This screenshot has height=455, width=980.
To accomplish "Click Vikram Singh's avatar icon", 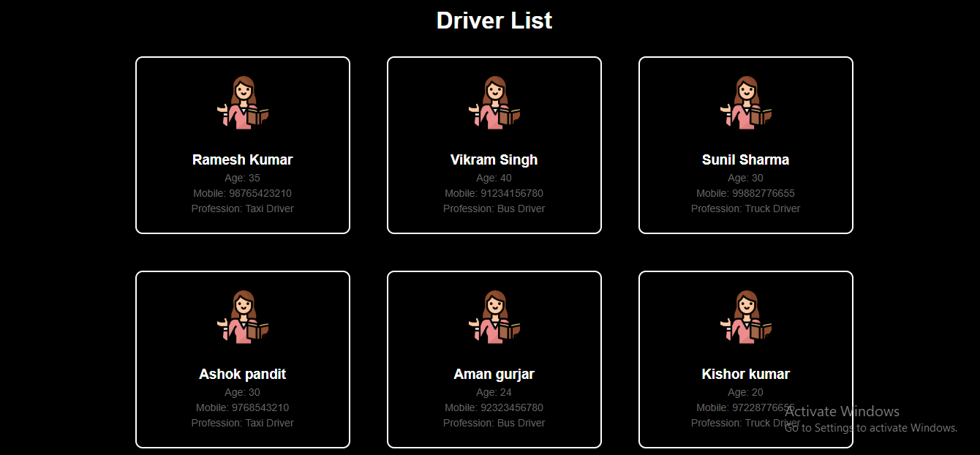I will (x=494, y=103).
